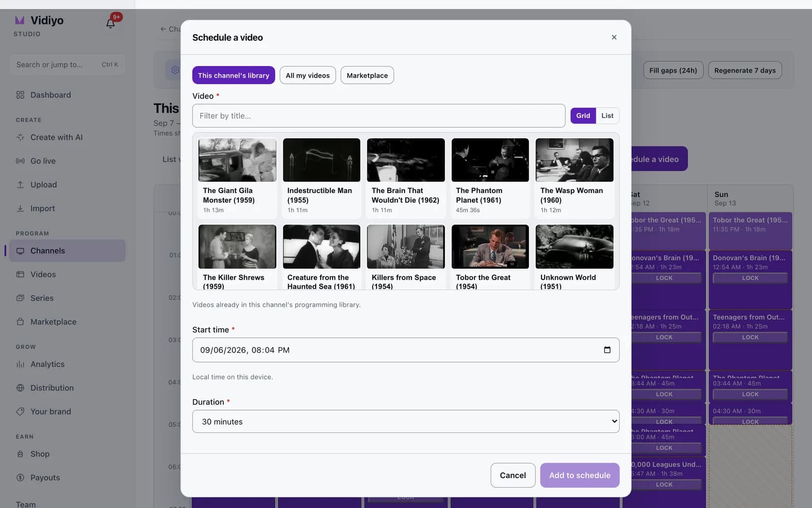
Task: Click the Import download icon
Action: 20,208
